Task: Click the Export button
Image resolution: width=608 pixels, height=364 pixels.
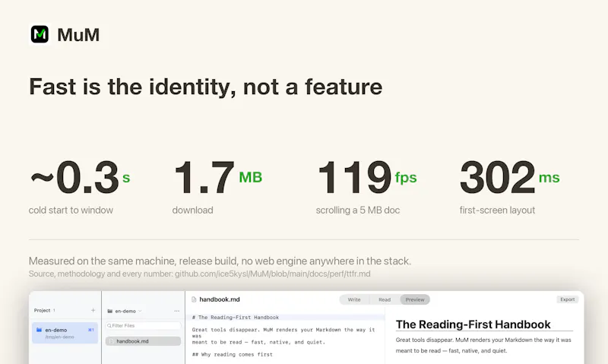Action: (567, 299)
